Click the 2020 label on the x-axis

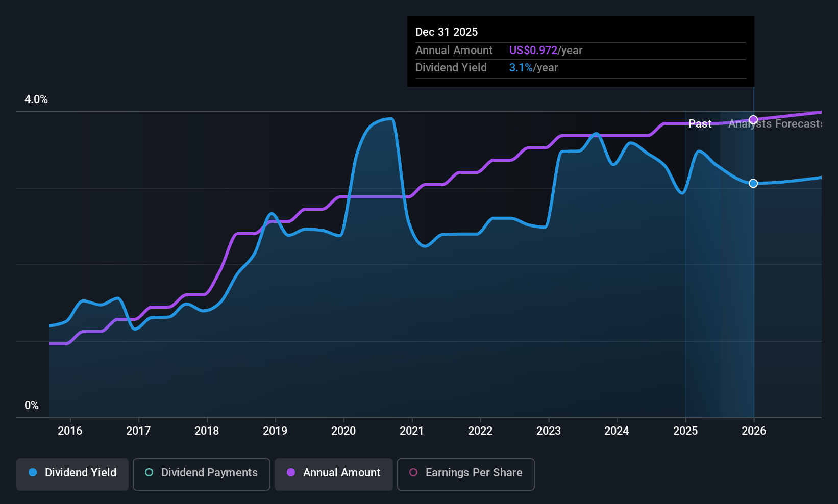point(343,431)
